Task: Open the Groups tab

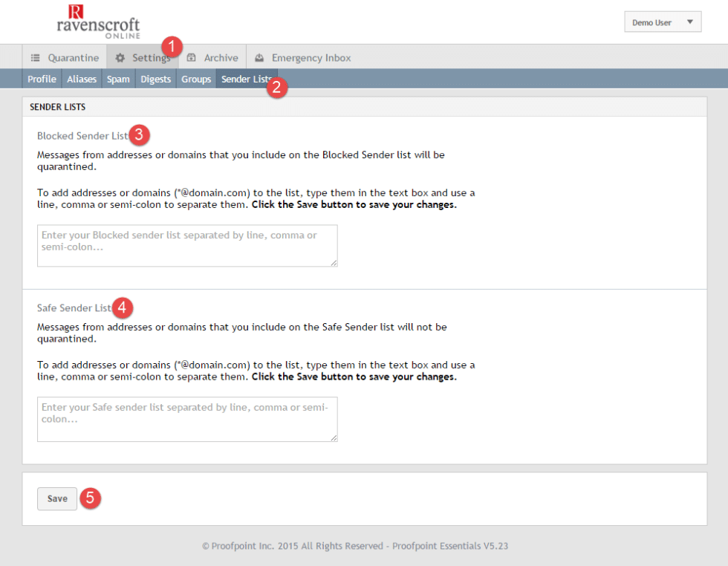Action: pyautogui.click(x=195, y=79)
